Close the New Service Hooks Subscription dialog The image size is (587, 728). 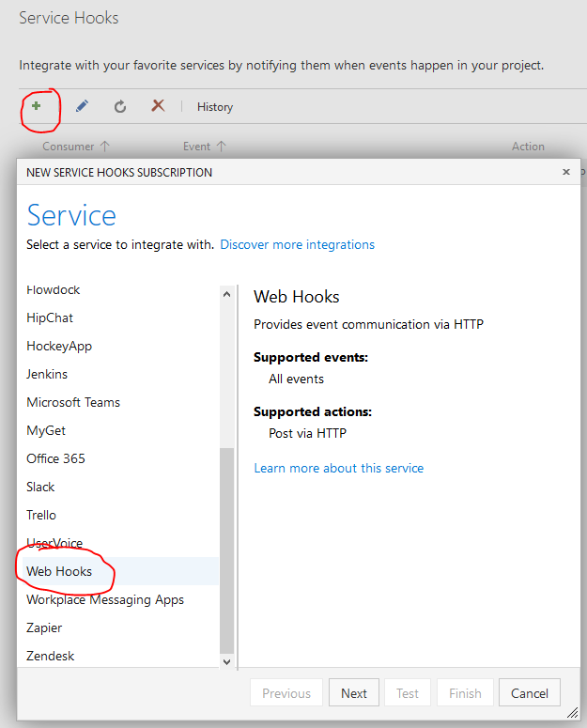tap(566, 172)
